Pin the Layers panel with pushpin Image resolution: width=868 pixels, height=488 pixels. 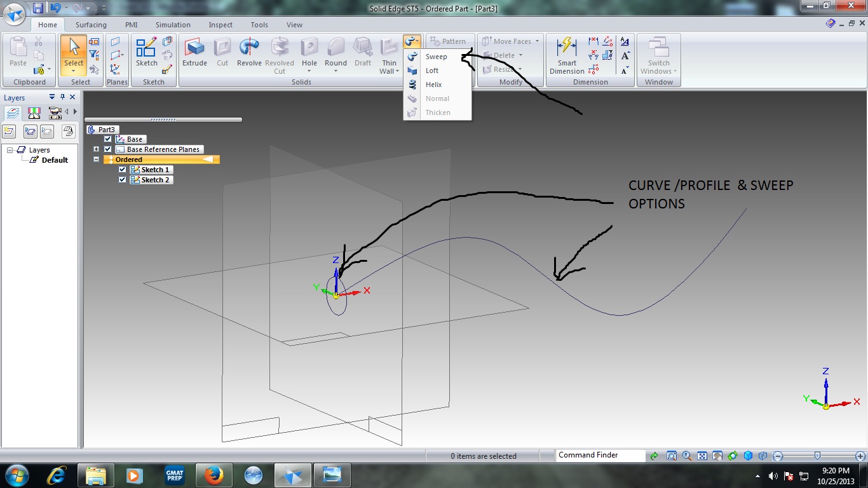click(62, 97)
